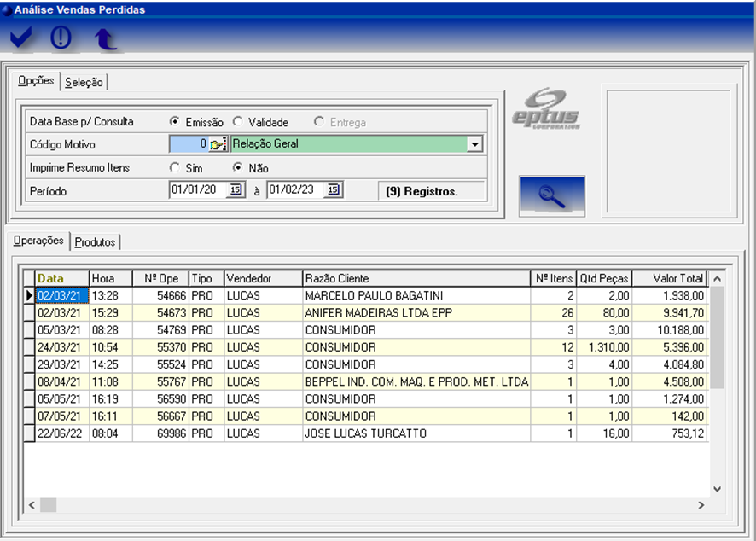Viewport: 756px width, 541px height.
Task: Choose Não for Imprime Resumo Itens
Action: [238, 168]
